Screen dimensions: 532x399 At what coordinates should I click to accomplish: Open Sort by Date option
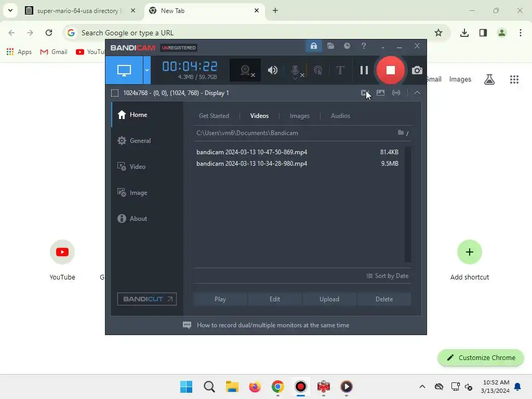pos(388,276)
